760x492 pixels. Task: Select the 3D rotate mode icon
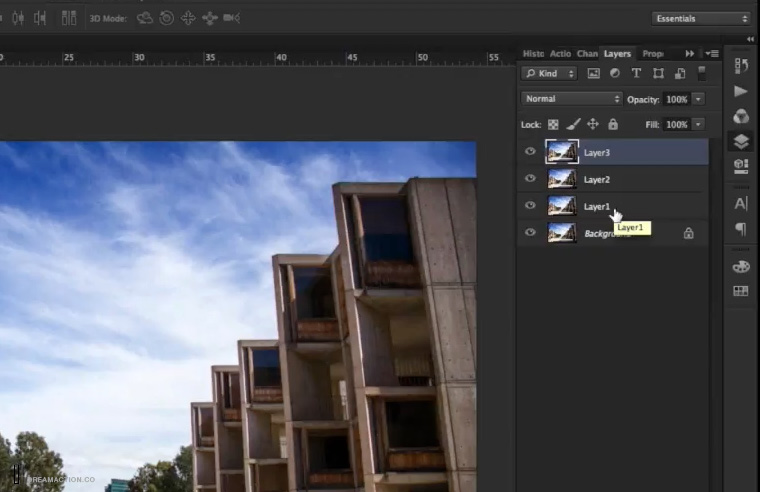[x=144, y=18]
